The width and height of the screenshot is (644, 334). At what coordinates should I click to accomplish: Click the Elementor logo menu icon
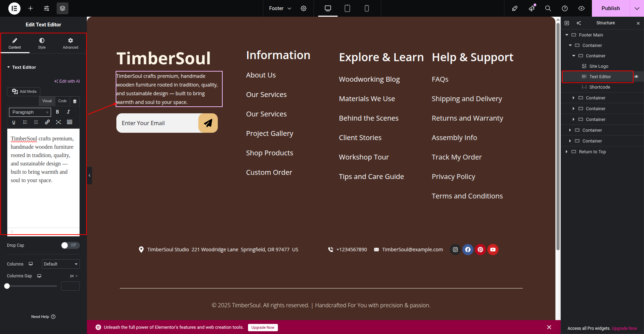(14, 8)
